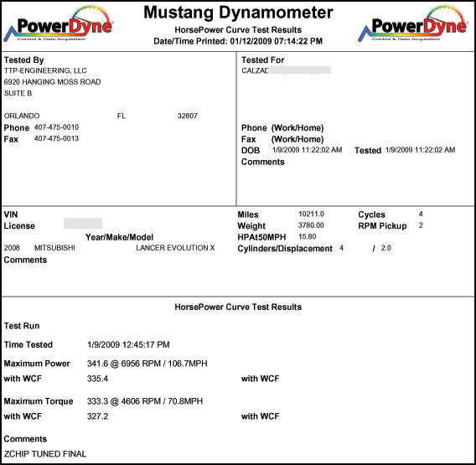Select the Tested By heading

click(23, 59)
